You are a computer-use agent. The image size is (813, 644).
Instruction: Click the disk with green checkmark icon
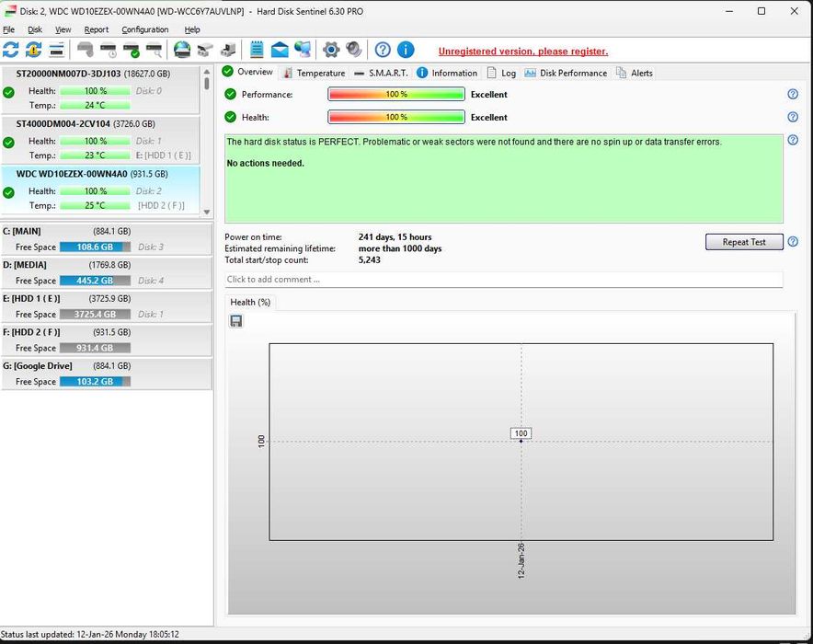coord(132,50)
